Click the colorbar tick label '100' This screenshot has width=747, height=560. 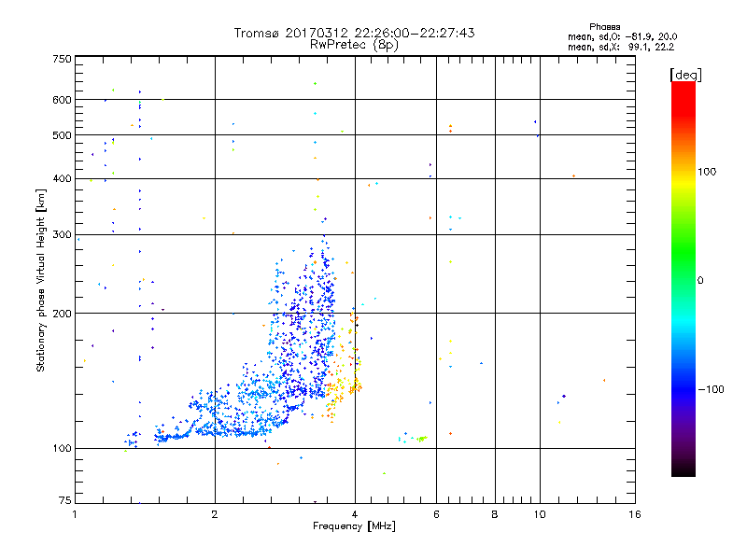(707, 172)
